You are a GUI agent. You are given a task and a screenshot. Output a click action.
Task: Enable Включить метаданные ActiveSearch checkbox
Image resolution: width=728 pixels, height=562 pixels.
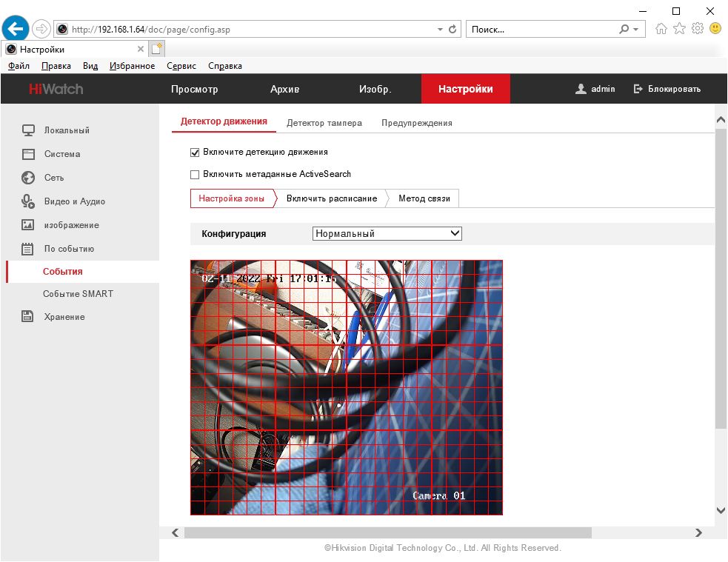196,175
